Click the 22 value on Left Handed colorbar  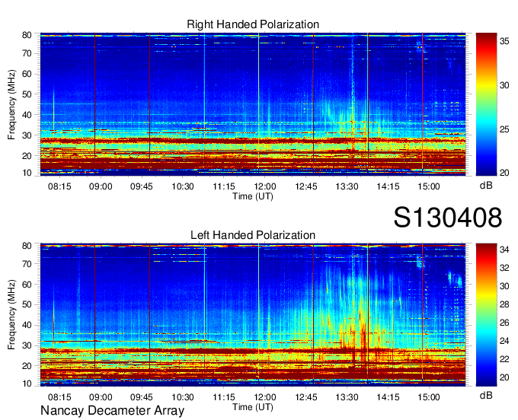coord(504,359)
